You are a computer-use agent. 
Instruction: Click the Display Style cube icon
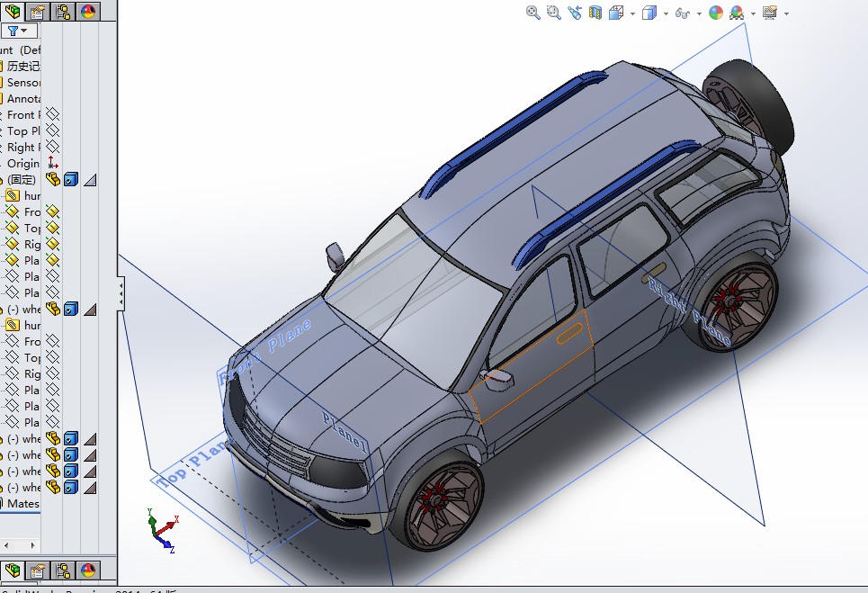pyautogui.click(x=648, y=13)
